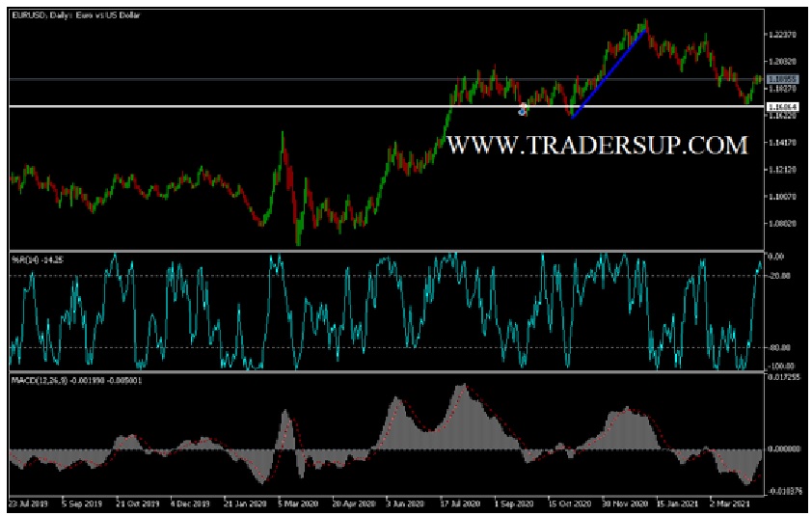The width and height of the screenshot is (812, 516).
Task: Click the 5 Sep 2019 date label
Action: pyautogui.click(x=82, y=503)
